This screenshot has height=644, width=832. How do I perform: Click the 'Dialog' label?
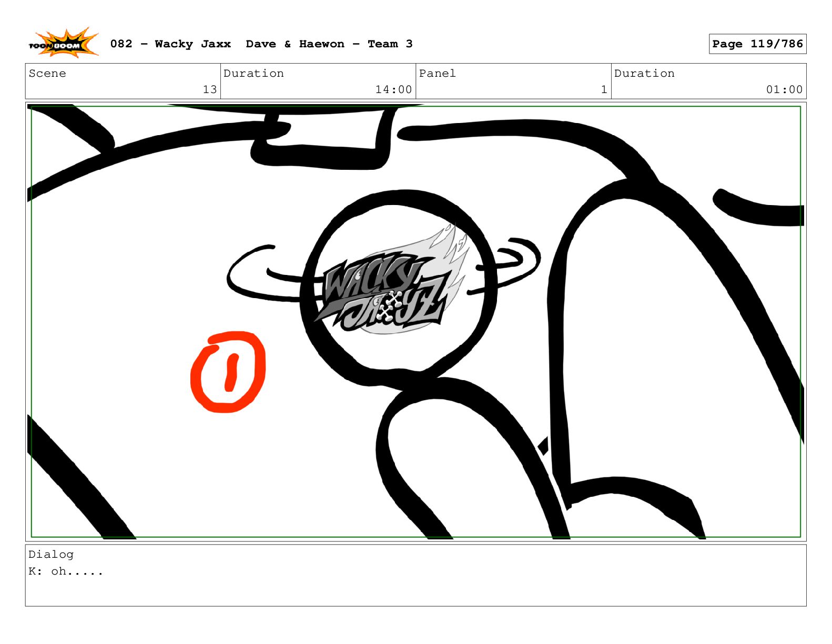[51, 555]
